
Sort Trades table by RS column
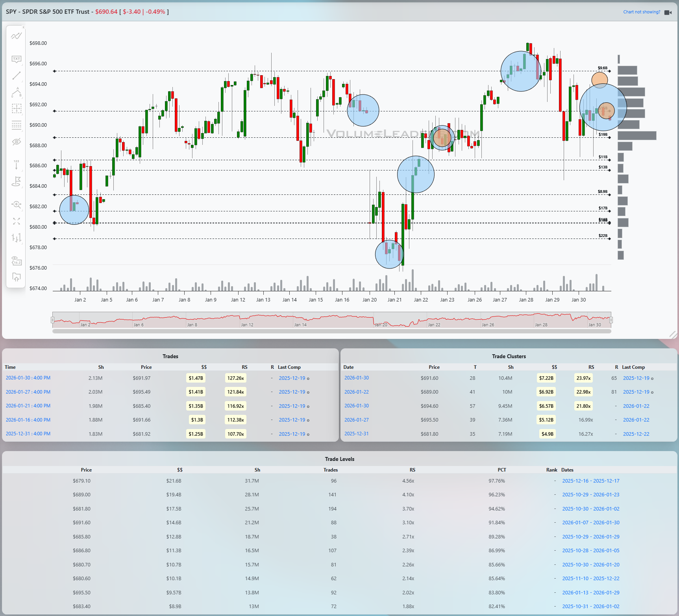244,367
